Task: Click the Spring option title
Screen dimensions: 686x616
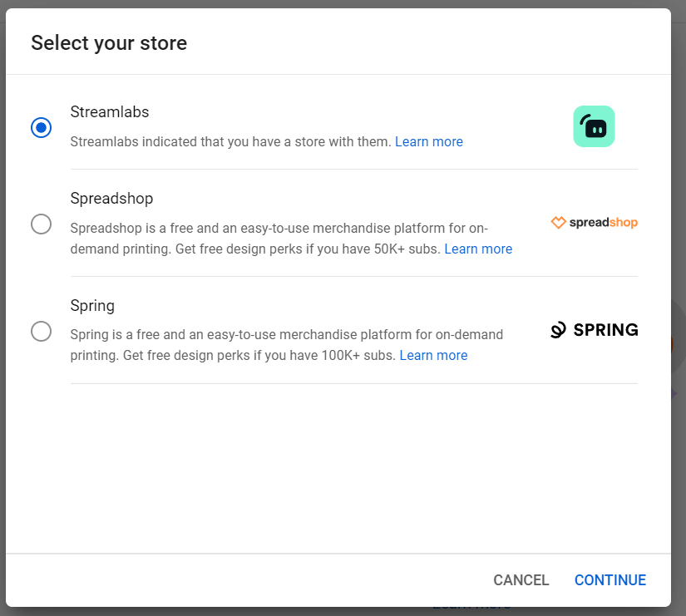Action: pyautogui.click(x=92, y=306)
